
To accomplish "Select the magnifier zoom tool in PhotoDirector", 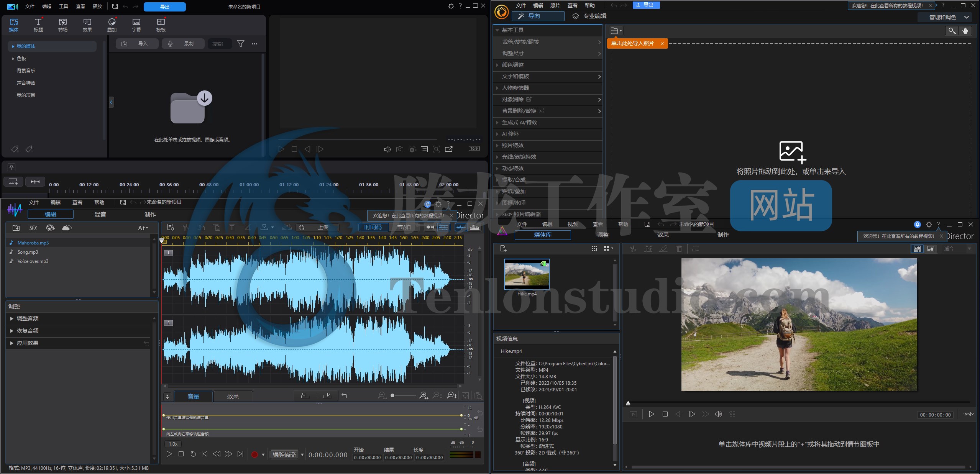I will (952, 31).
